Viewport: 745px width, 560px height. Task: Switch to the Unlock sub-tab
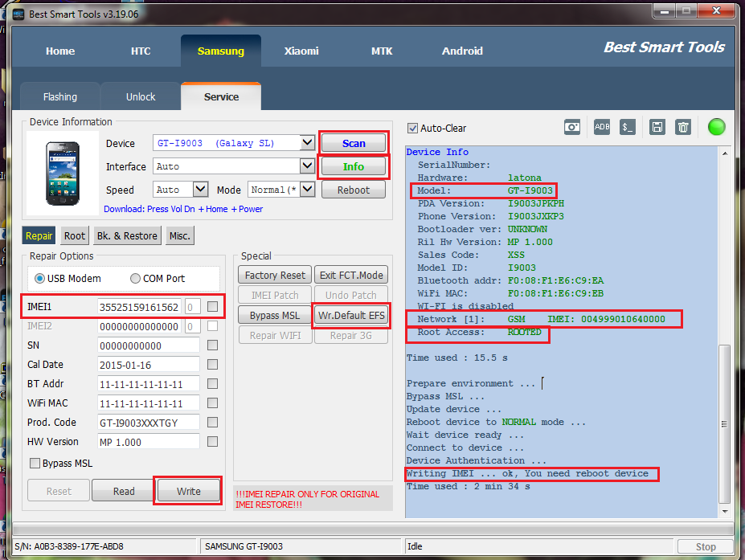141,97
